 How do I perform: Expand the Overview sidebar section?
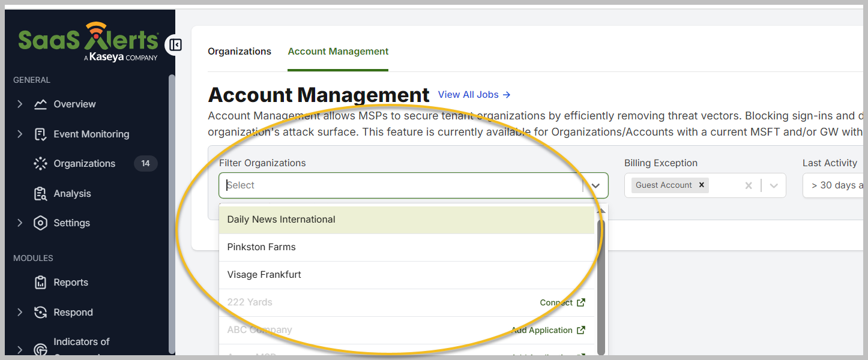[20, 104]
